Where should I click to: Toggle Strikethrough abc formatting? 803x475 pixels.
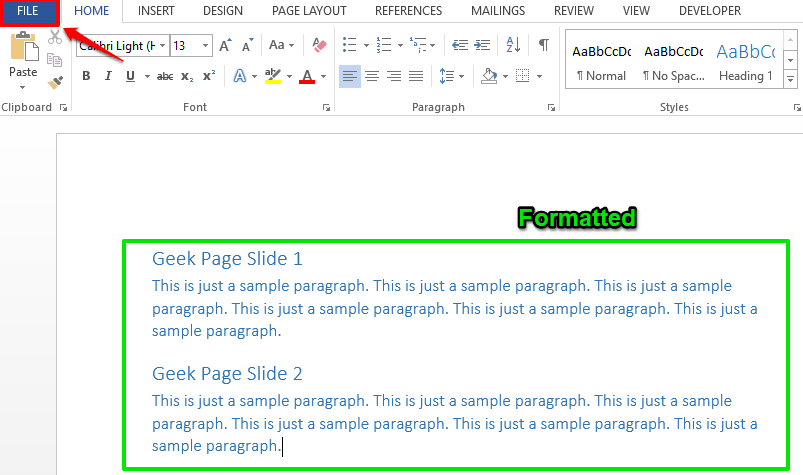(x=165, y=77)
